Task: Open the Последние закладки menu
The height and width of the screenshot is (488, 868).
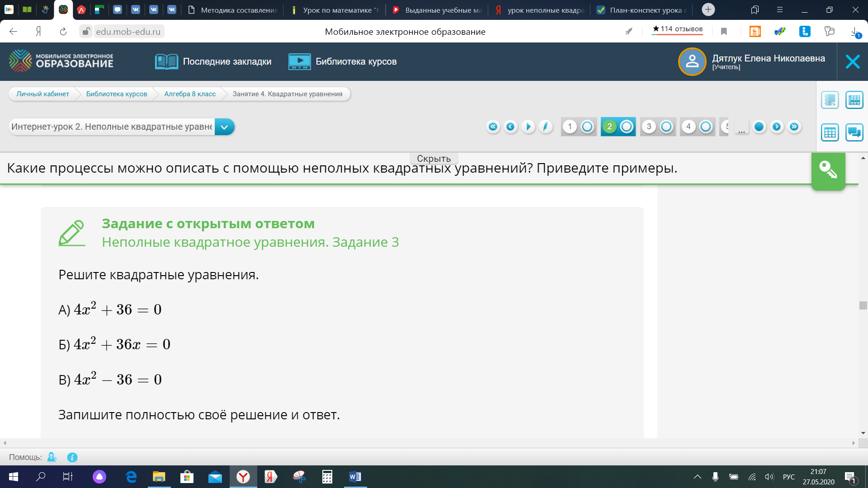Action: pyautogui.click(x=213, y=61)
